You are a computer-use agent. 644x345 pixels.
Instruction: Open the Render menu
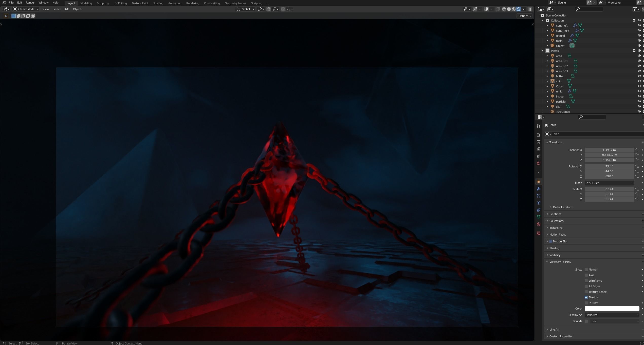[30, 3]
